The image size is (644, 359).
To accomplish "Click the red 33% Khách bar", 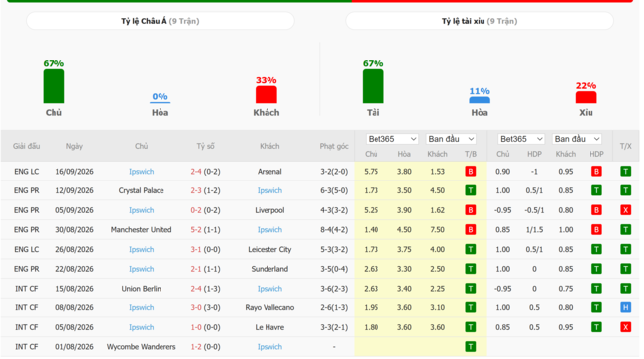I will 267,94.
